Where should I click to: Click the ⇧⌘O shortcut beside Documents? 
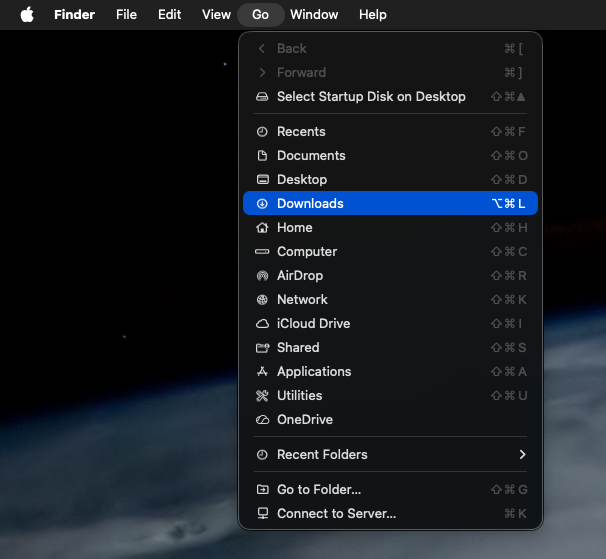click(x=509, y=156)
